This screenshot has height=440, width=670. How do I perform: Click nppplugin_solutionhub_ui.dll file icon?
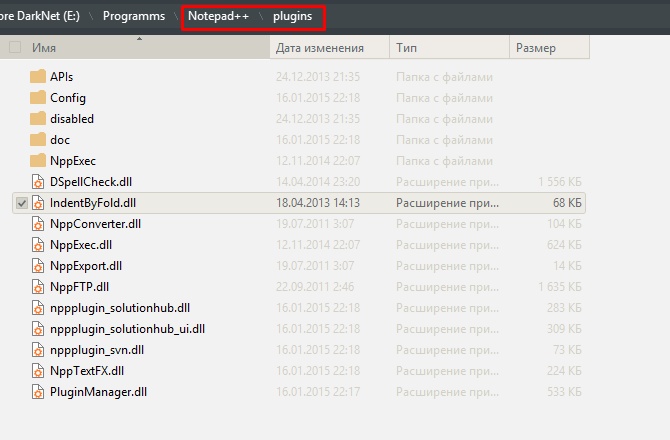38,329
